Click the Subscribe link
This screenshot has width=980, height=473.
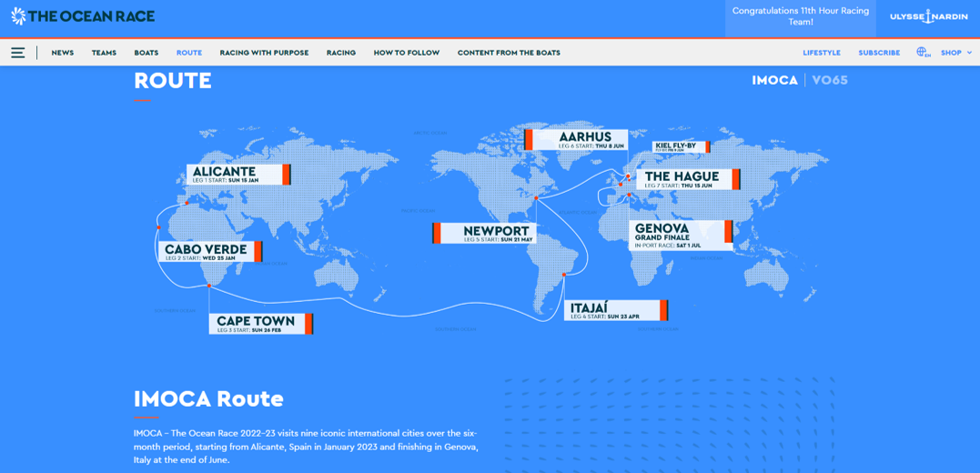point(879,53)
